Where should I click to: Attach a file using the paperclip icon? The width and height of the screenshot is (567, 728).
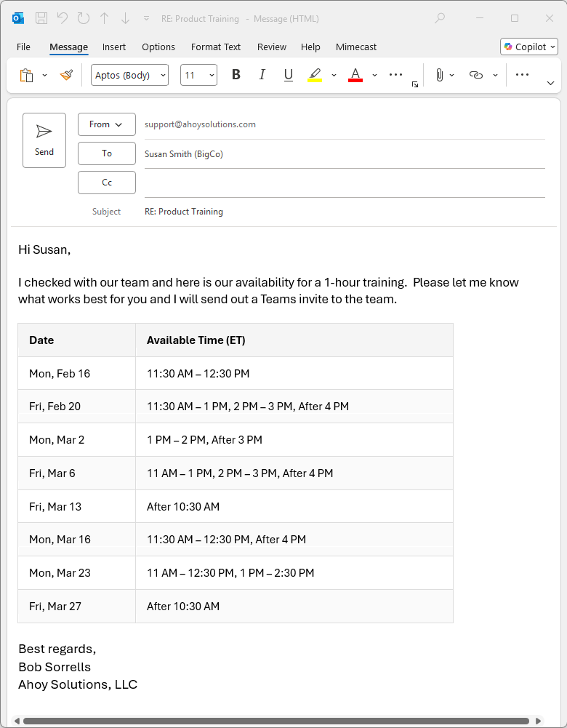click(x=440, y=74)
